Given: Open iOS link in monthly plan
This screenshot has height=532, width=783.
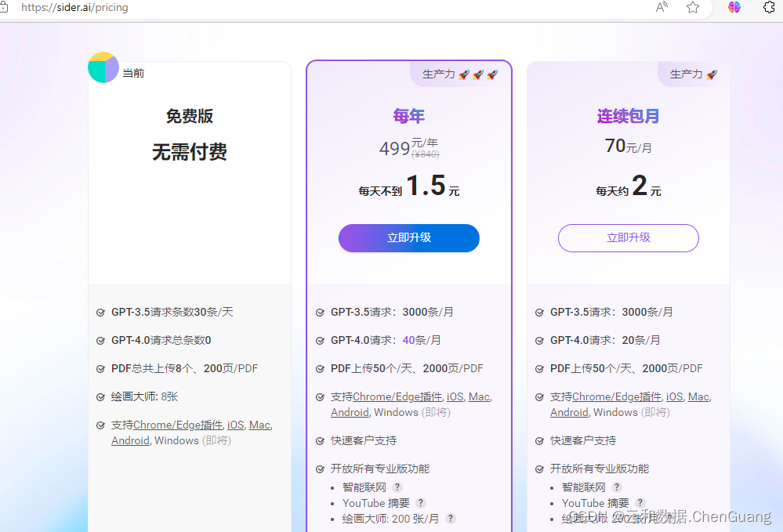Looking at the screenshot, I should click(x=675, y=396).
